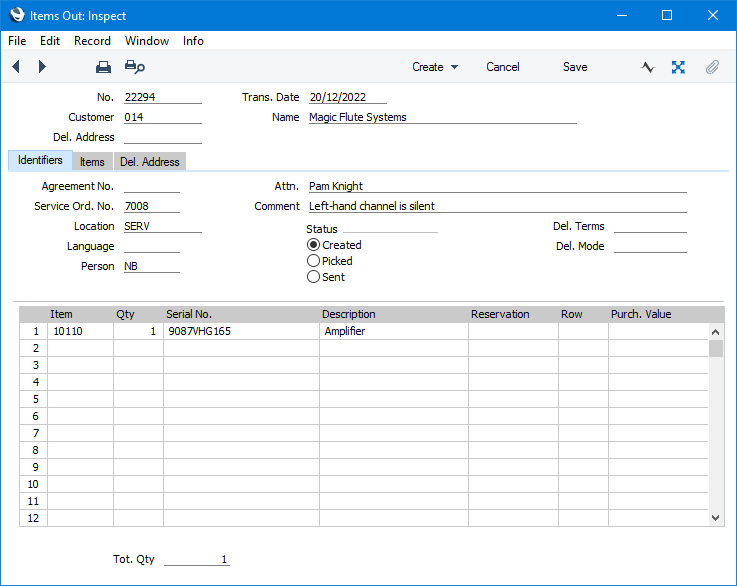Click the Qty cell in row 1

[138, 331]
